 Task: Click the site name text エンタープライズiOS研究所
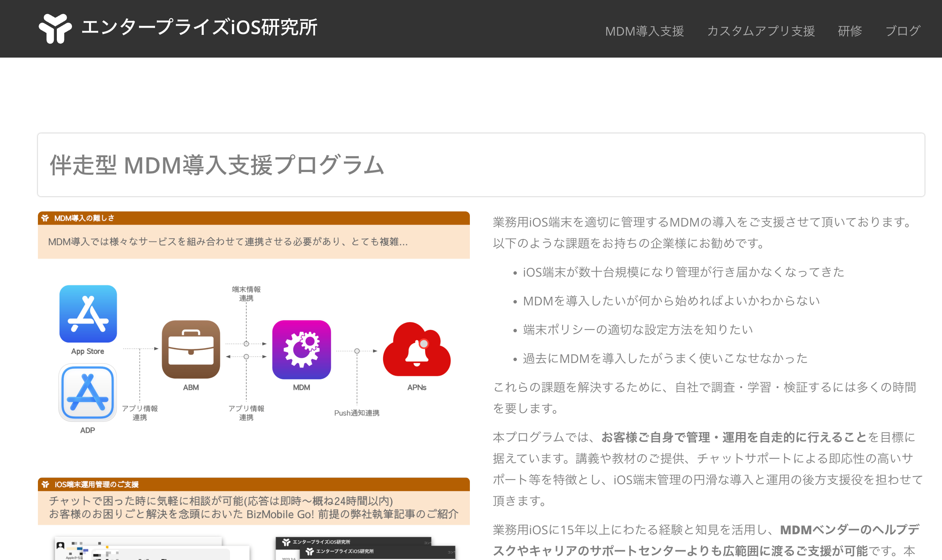[200, 27]
